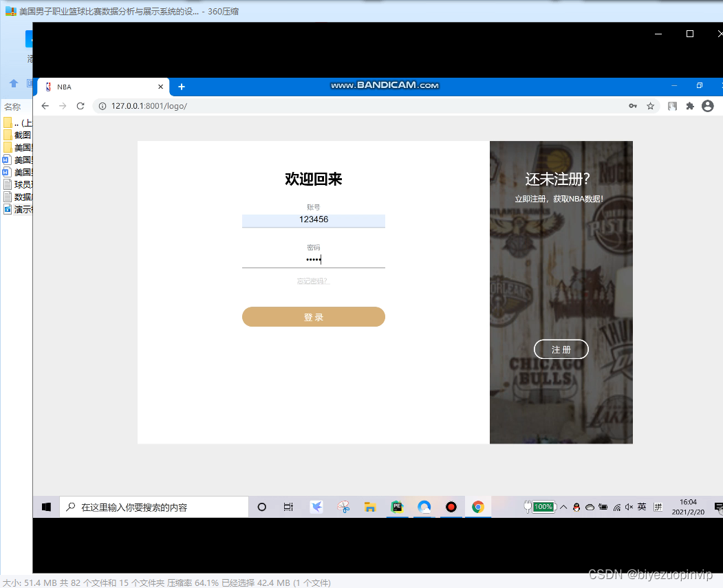Click the 名称 column header in 360压缩
This screenshot has height=588, width=723.
[x=12, y=107]
